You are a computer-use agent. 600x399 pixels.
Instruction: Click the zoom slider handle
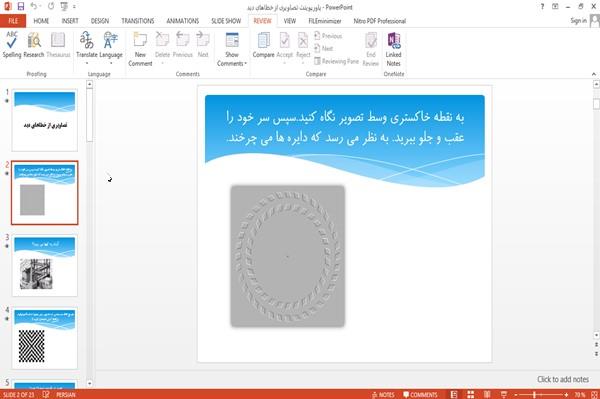coord(534,394)
